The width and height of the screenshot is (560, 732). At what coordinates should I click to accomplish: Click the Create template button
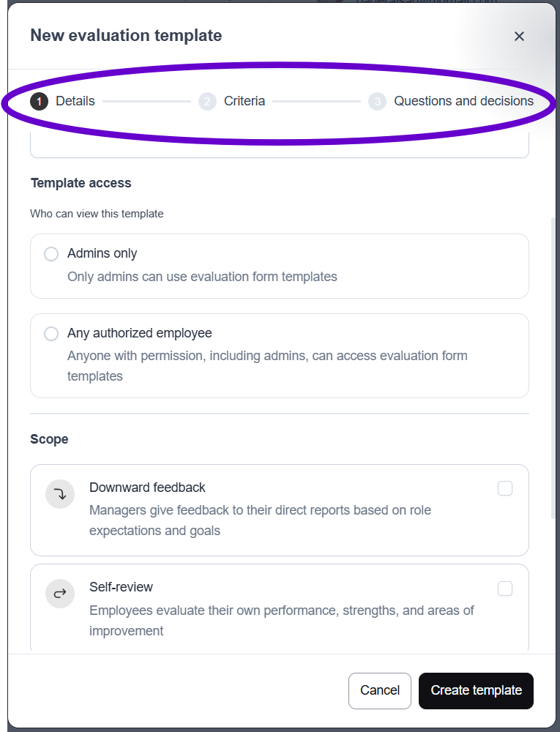coord(476,690)
